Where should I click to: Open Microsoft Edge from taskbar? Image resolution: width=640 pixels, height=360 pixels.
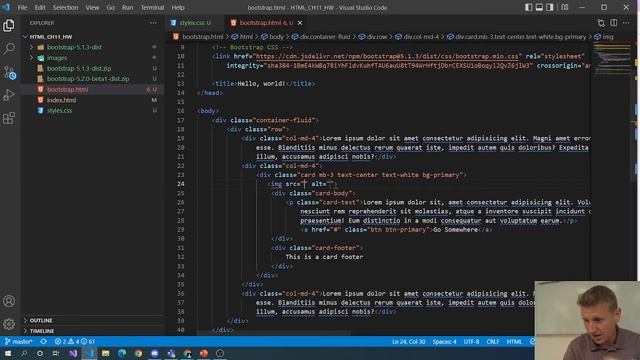coord(122,353)
